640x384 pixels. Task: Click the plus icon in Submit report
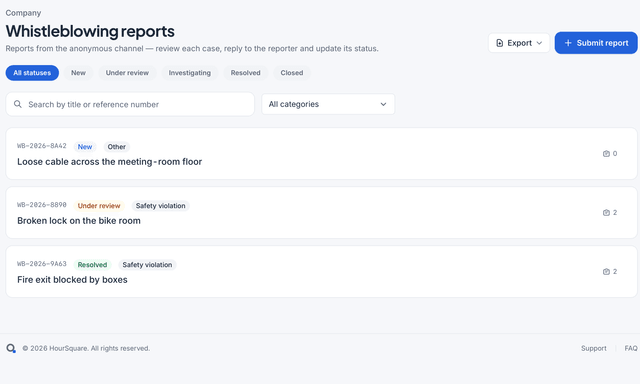click(568, 43)
